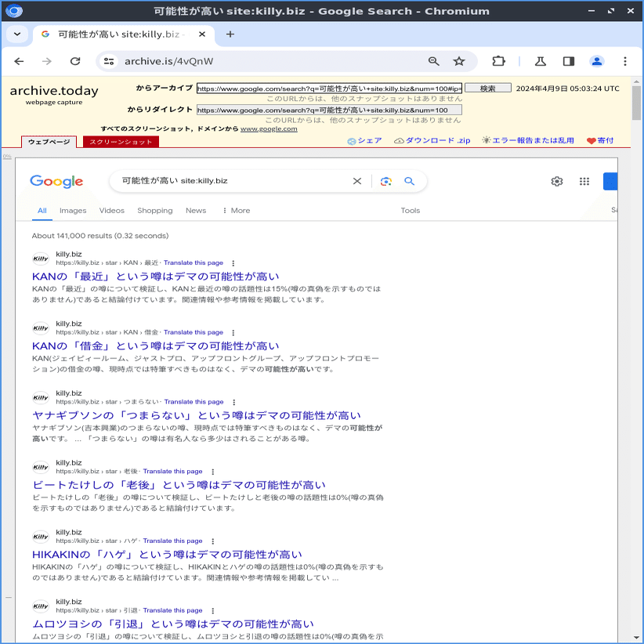Click the 寄付 donate link

(x=600, y=140)
